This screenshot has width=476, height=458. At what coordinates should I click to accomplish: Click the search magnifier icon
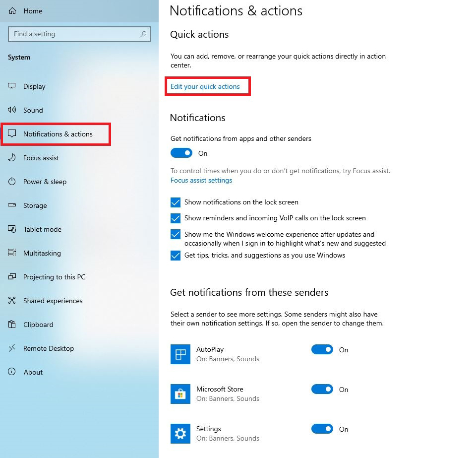point(143,34)
